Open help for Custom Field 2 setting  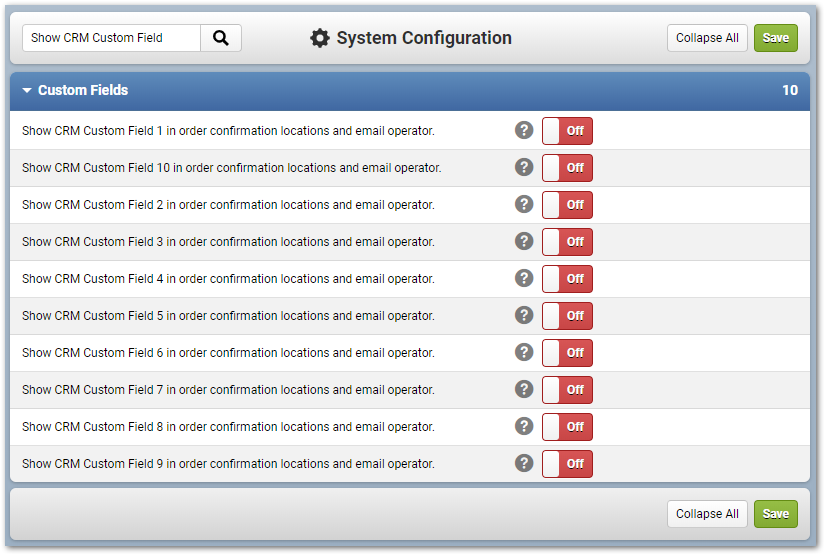tap(524, 204)
